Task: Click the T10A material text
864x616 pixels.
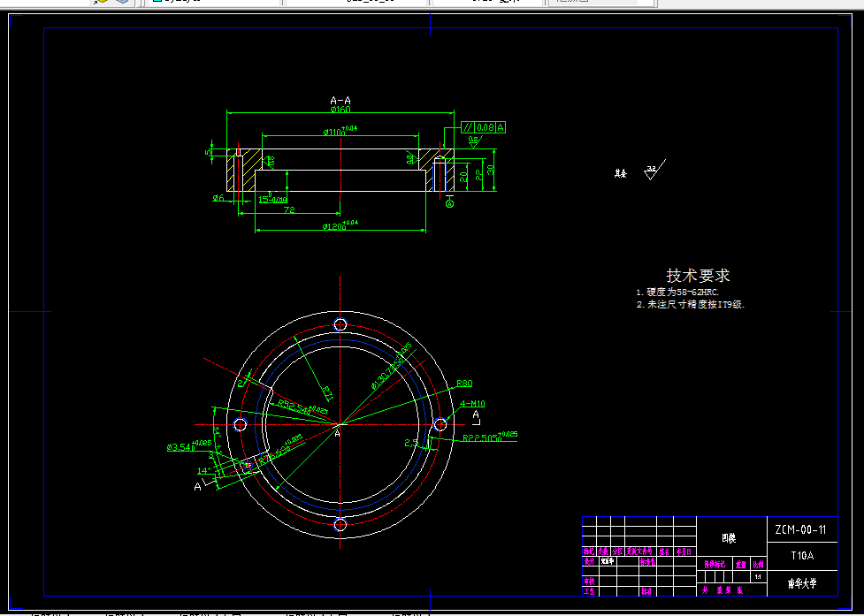Action: point(802,555)
